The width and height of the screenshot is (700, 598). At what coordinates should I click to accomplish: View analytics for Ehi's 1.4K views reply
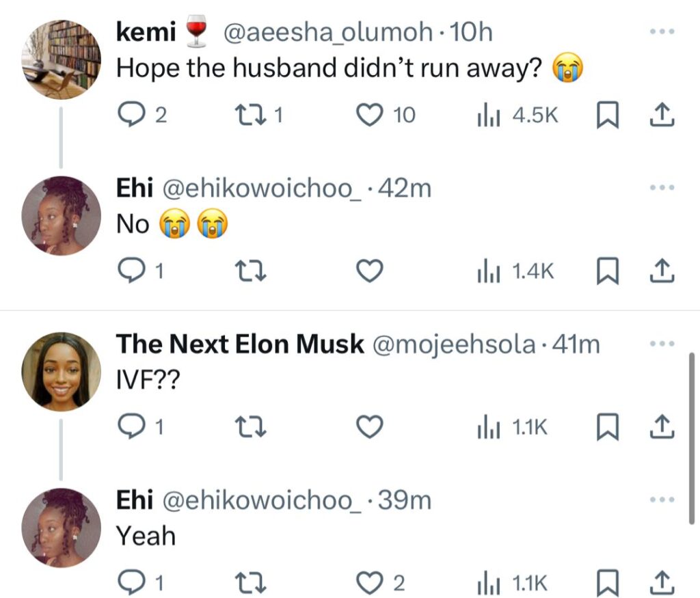(x=515, y=271)
